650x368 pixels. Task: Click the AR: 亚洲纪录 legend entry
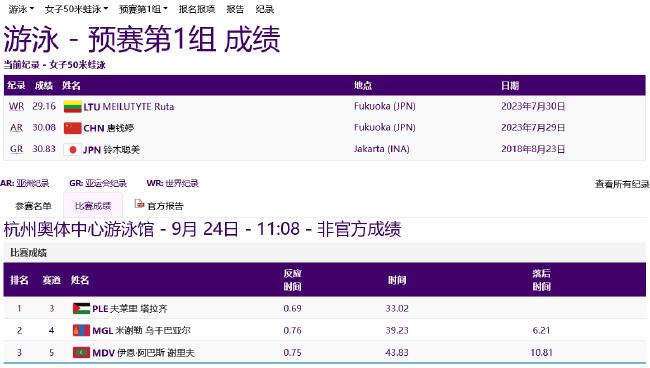pyautogui.click(x=24, y=183)
